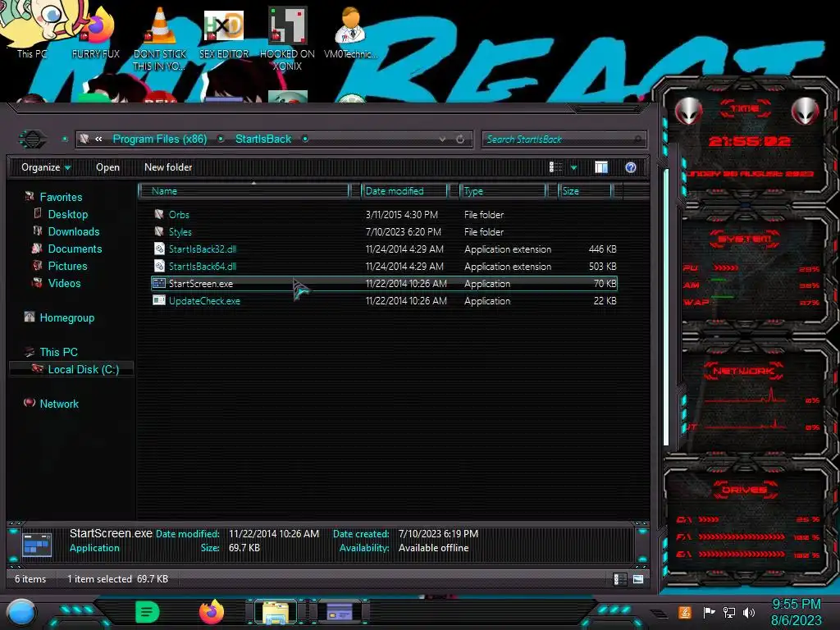Viewport: 840px width, 630px height.
Task: Open Documents in navigation pane
Action: click(75, 249)
